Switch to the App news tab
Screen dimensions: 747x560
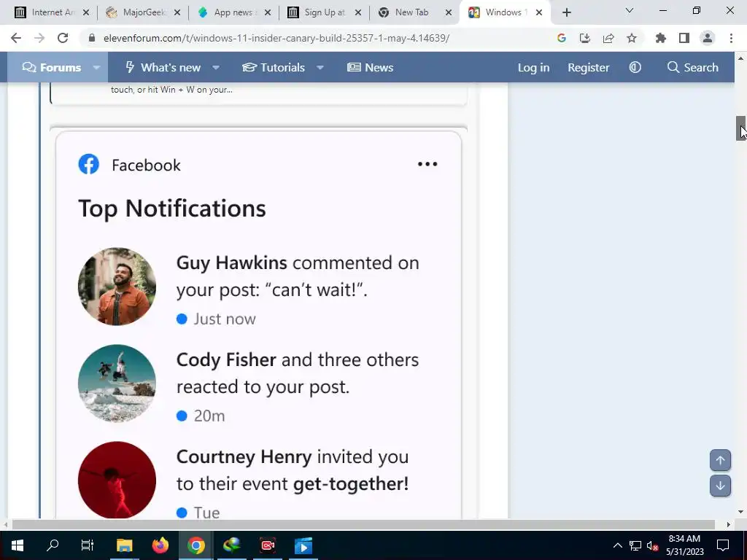click(x=234, y=12)
